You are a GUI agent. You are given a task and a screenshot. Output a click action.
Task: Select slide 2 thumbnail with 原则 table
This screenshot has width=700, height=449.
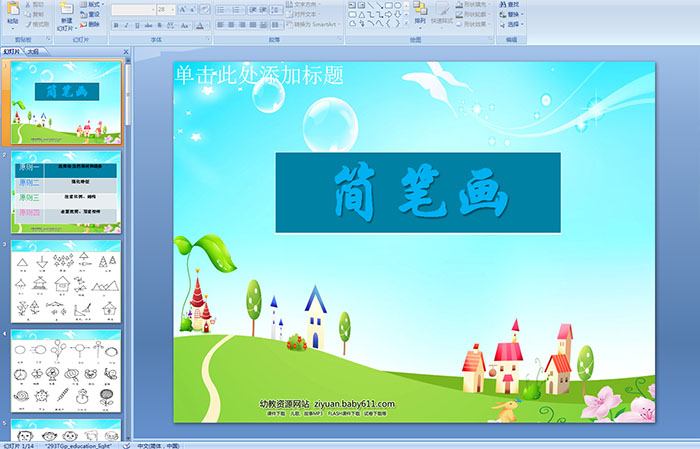click(66, 192)
